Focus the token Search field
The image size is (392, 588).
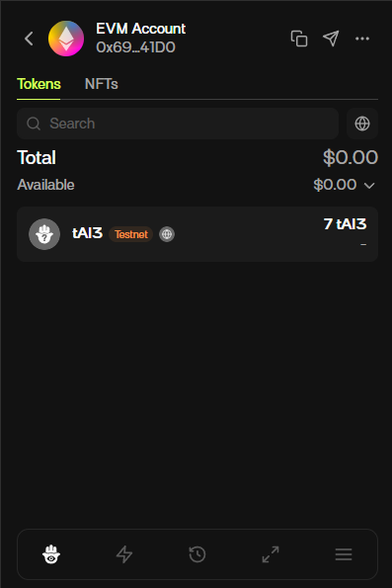coord(178,124)
